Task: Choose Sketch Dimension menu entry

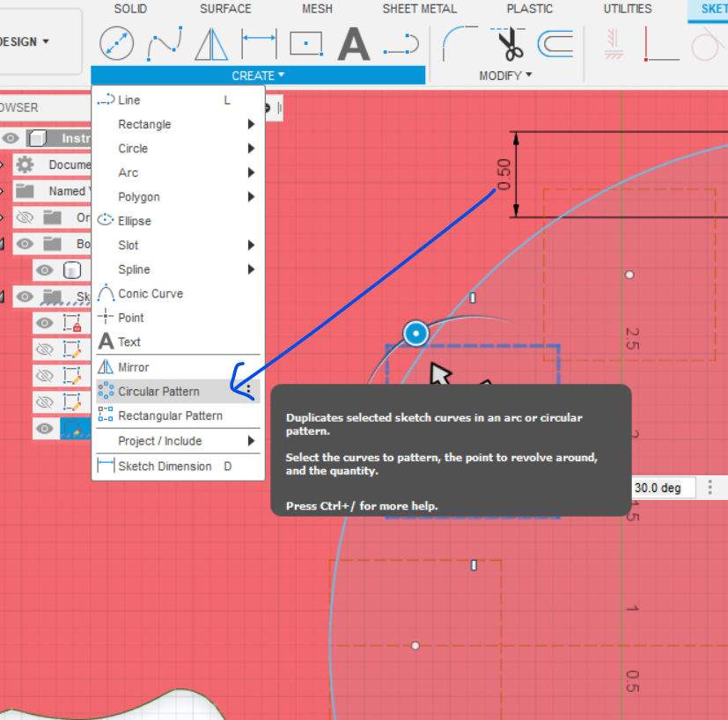Action: [x=179, y=467]
